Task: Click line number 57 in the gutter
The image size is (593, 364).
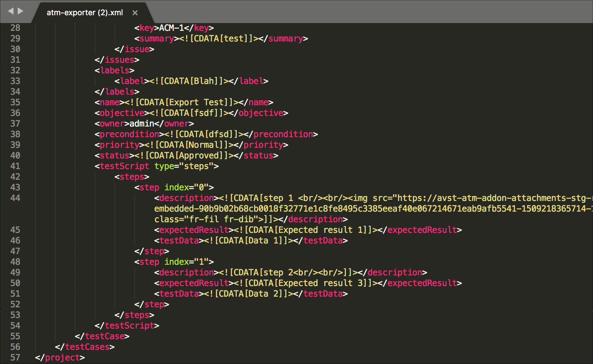Action: click(15, 358)
